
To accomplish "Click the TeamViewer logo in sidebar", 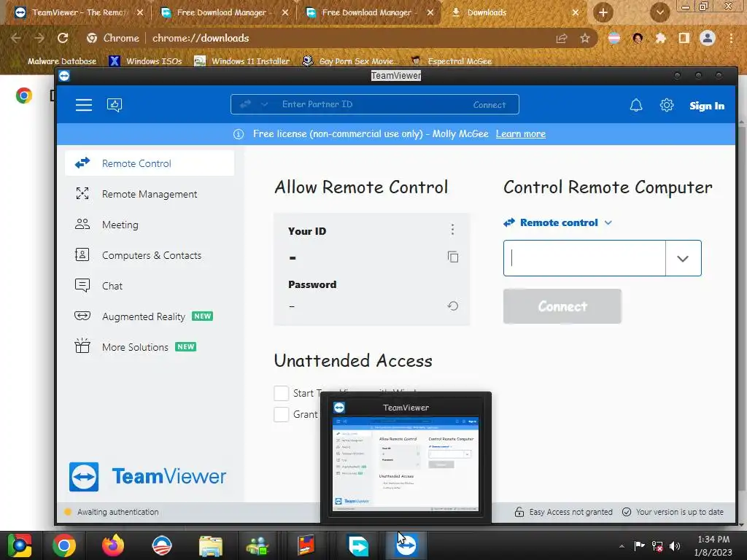I will [x=147, y=476].
